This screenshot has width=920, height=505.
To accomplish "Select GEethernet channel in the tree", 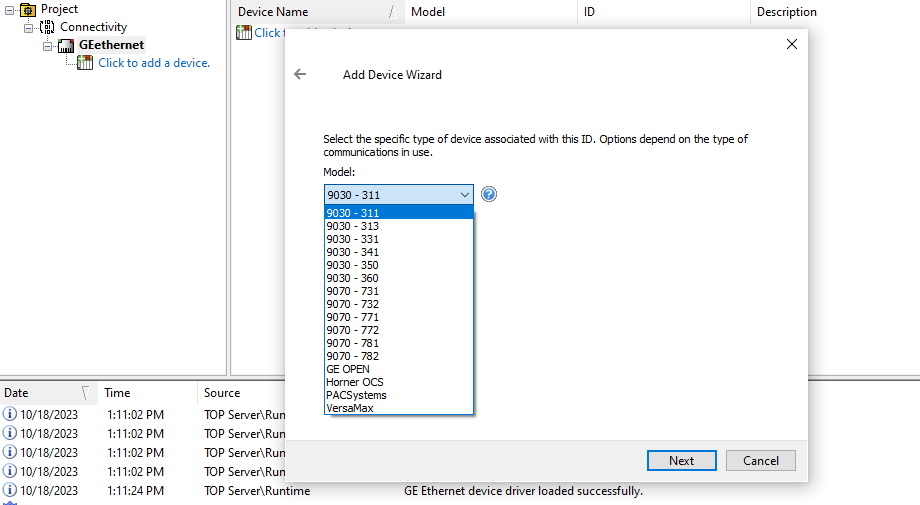I will [x=111, y=45].
